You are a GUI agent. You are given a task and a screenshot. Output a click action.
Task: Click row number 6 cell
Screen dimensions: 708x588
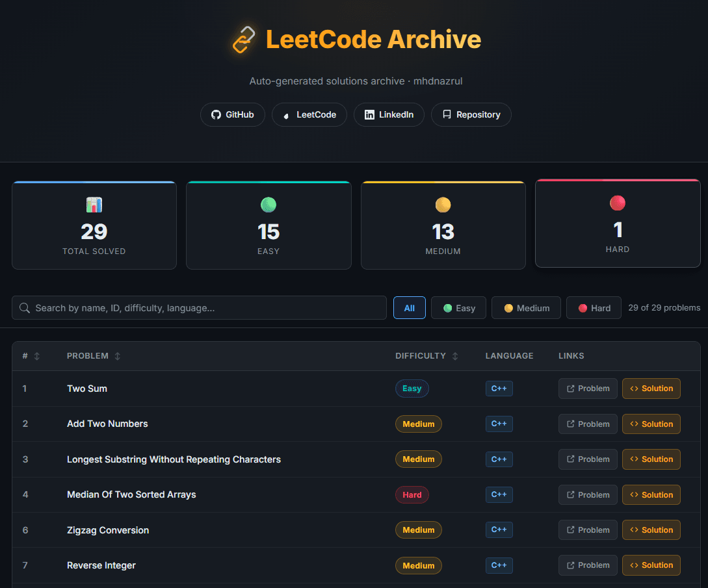(x=25, y=530)
